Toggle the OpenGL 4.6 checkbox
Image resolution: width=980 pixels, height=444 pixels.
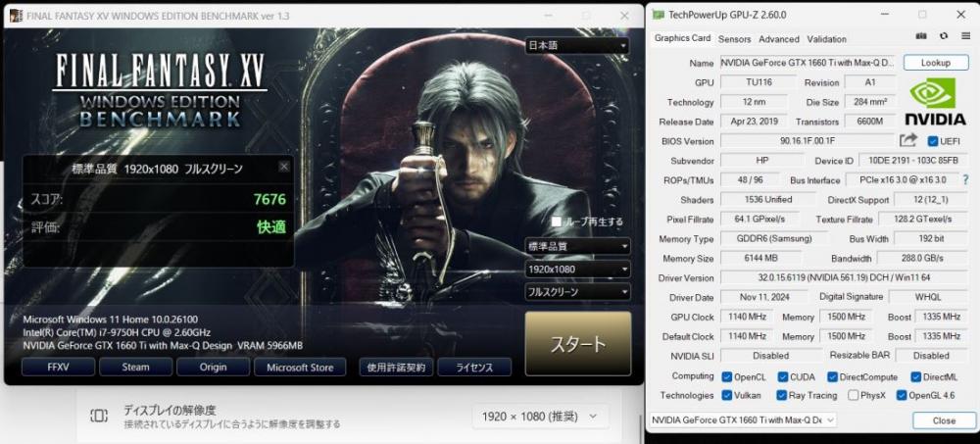(x=902, y=395)
